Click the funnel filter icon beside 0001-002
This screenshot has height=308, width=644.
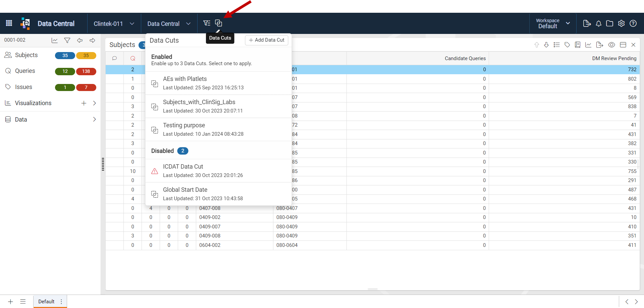tap(67, 40)
